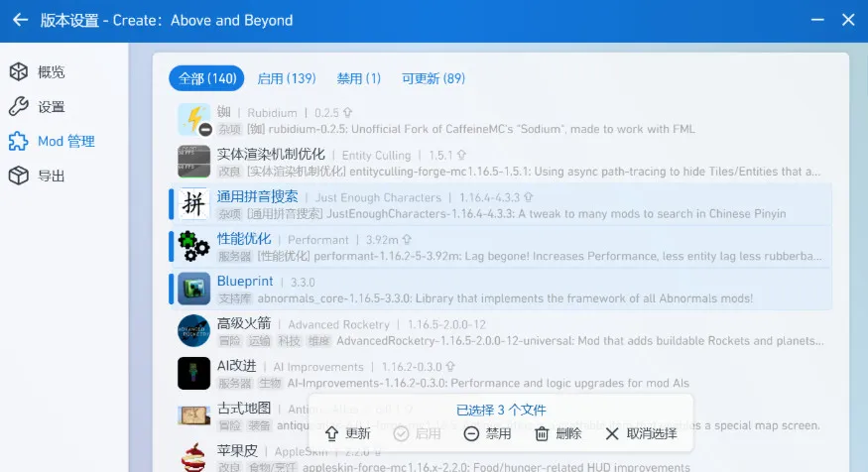Show the 禁用 (1) disabled mods tab

click(x=358, y=78)
